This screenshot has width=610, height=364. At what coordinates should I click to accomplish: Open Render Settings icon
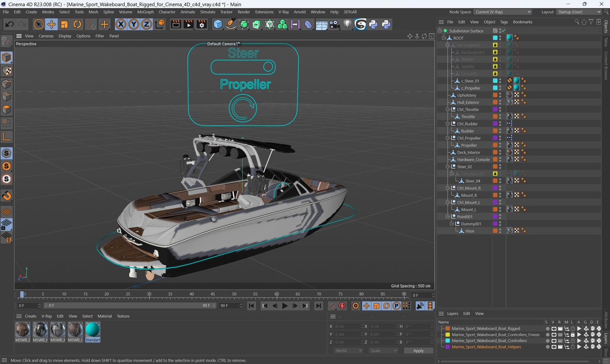point(202,24)
